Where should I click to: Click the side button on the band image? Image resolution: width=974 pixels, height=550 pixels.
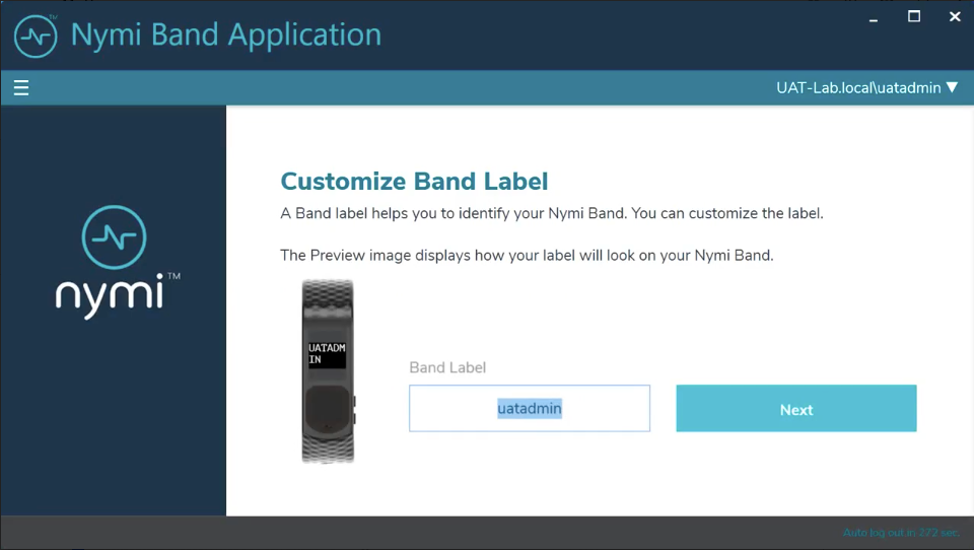354,409
